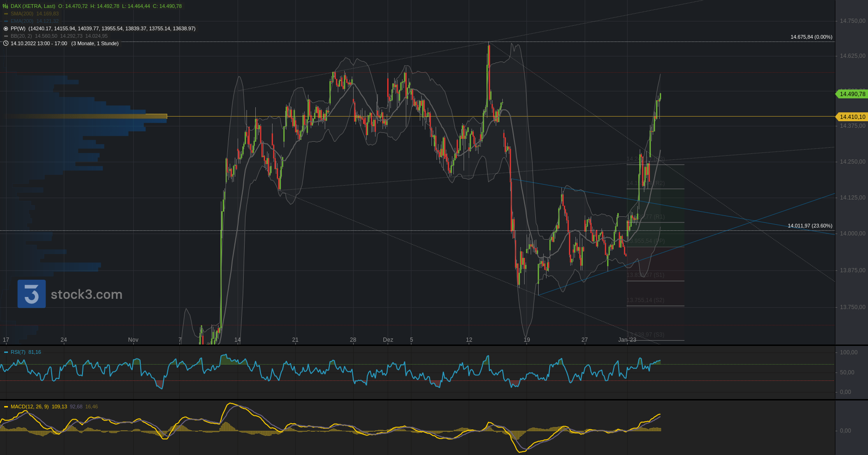Click the stock3.com watermark text

click(87, 294)
